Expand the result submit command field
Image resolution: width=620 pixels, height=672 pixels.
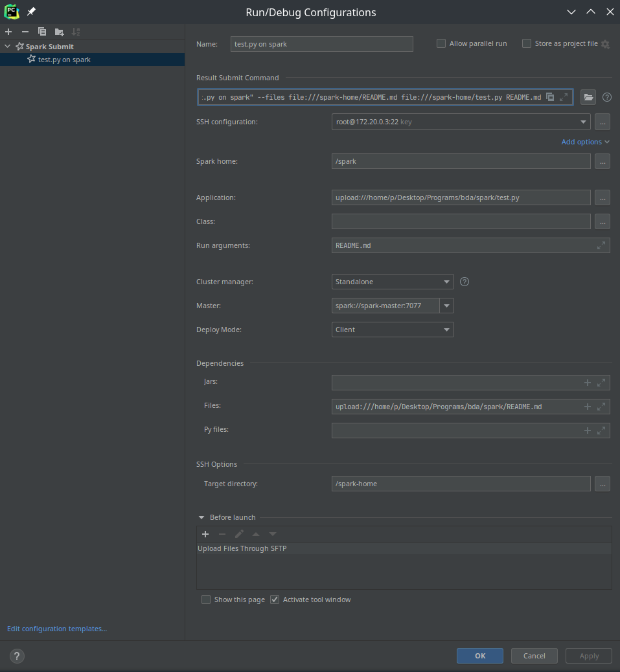pyautogui.click(x=564, y=97)
